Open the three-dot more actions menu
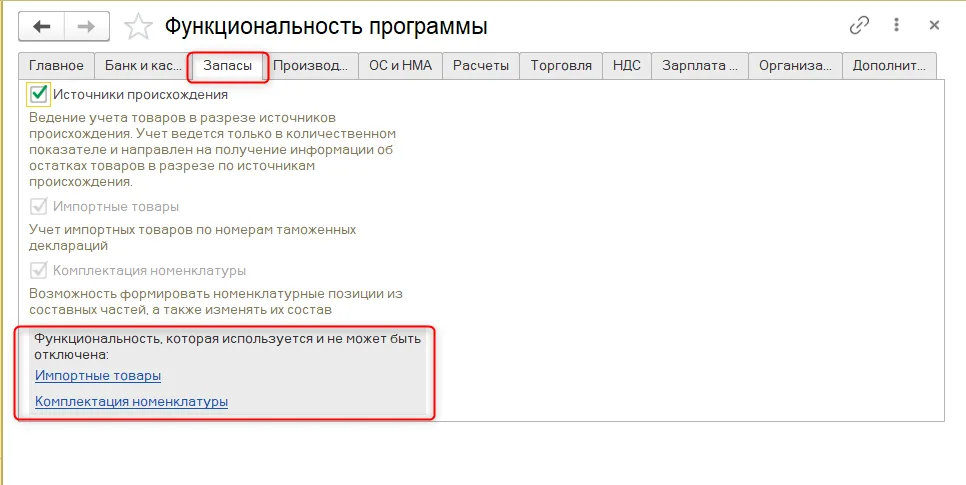 [896, 25]
